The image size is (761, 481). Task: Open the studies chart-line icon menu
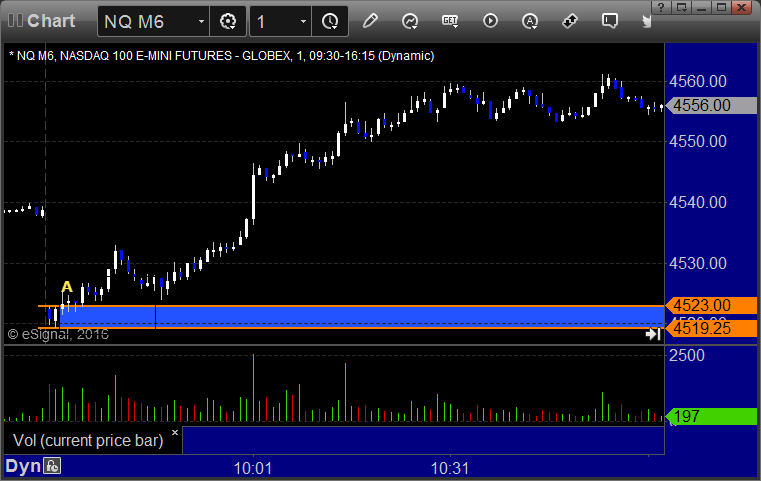[x=410, y=21]
